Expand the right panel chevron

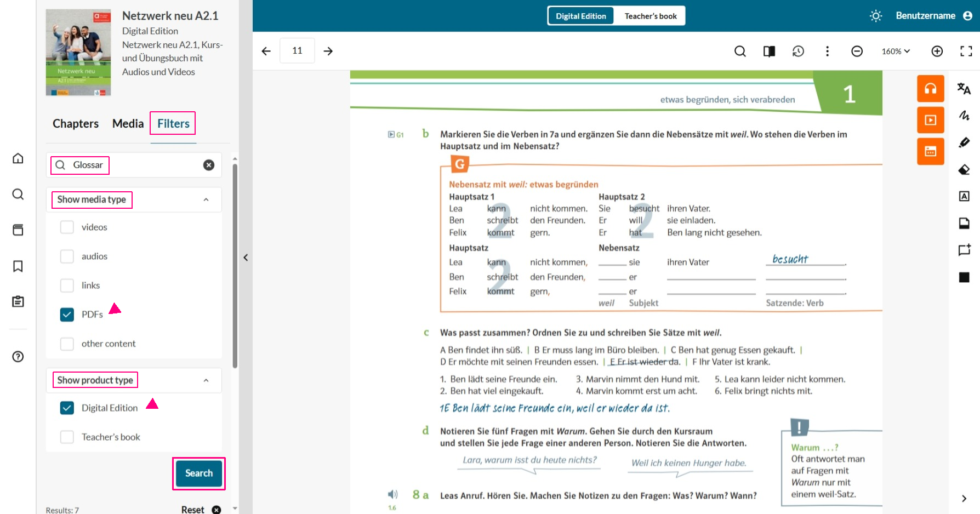point(964,499)
